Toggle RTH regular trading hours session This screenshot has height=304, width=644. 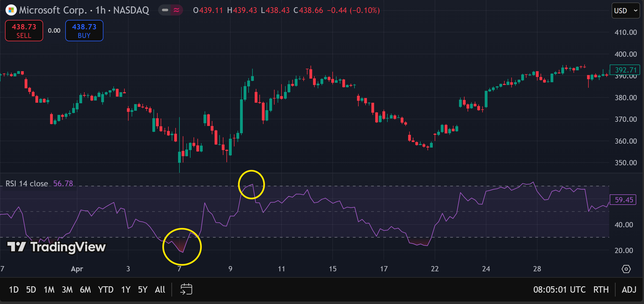tap(601, 290)
